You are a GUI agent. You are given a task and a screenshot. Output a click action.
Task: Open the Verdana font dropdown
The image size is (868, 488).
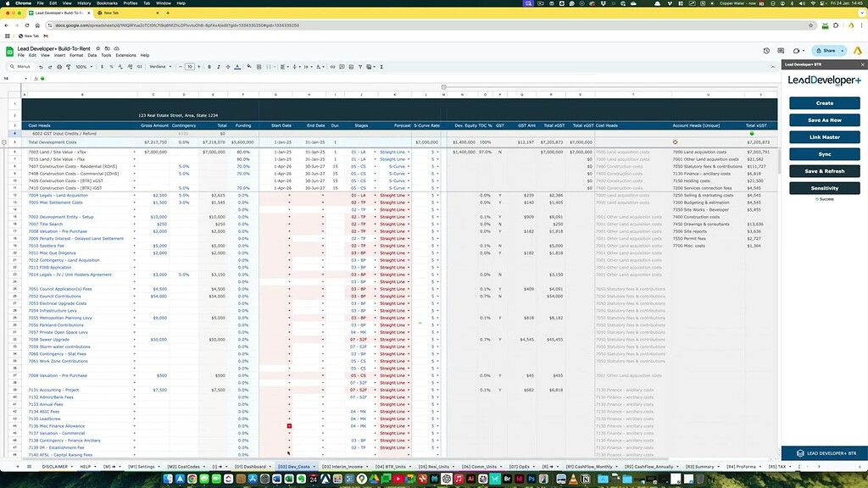160,67
